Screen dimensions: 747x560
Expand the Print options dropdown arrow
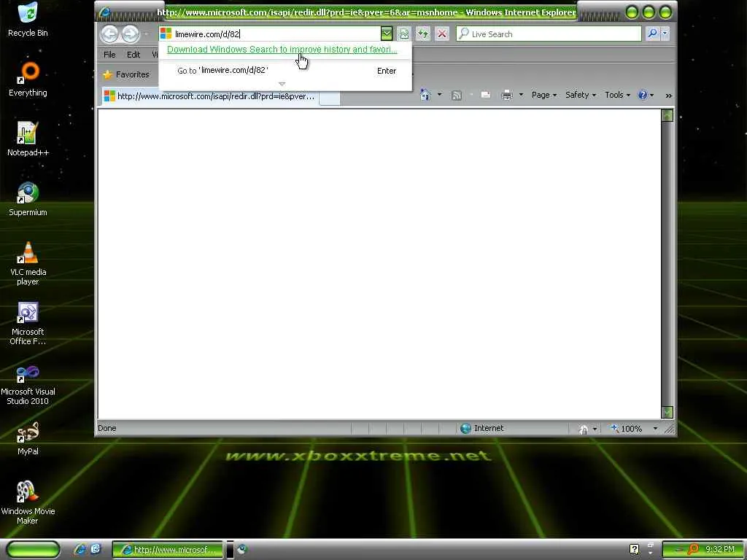coord(521,95)
